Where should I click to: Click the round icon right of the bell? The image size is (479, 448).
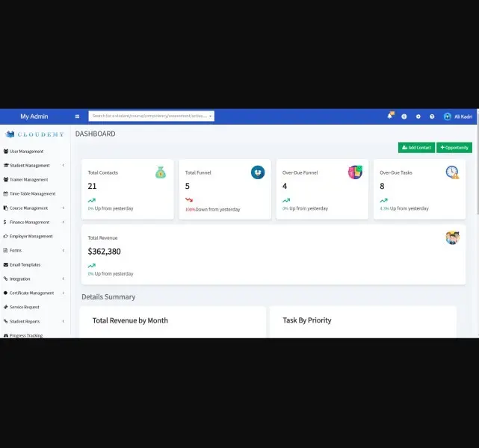tap(404, 116)
